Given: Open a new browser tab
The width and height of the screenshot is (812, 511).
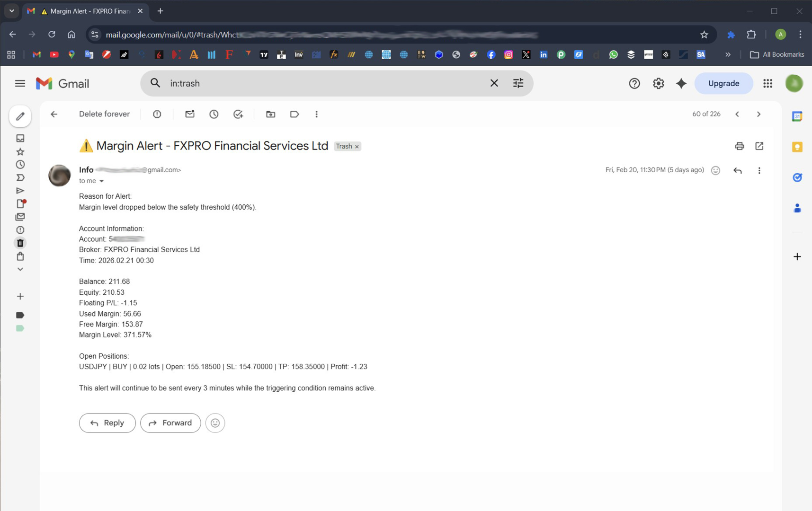Looking at the screenshot, I should pyautogui.click(x=161, y=11).
